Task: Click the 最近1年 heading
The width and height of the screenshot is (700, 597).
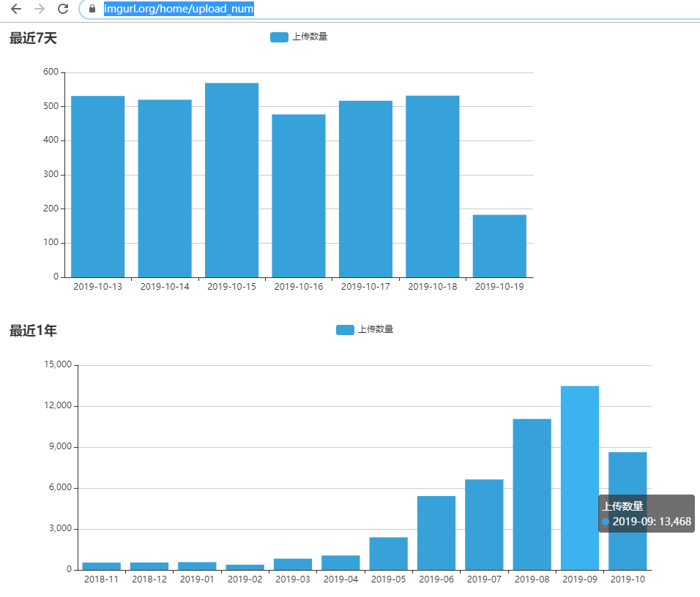Action: click(33, 331)
